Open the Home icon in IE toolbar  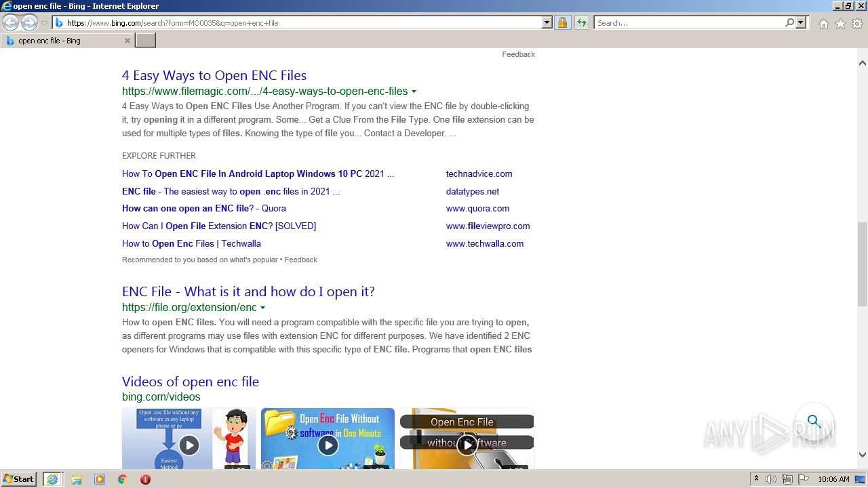pyautogui.click(x=823, y=24)
